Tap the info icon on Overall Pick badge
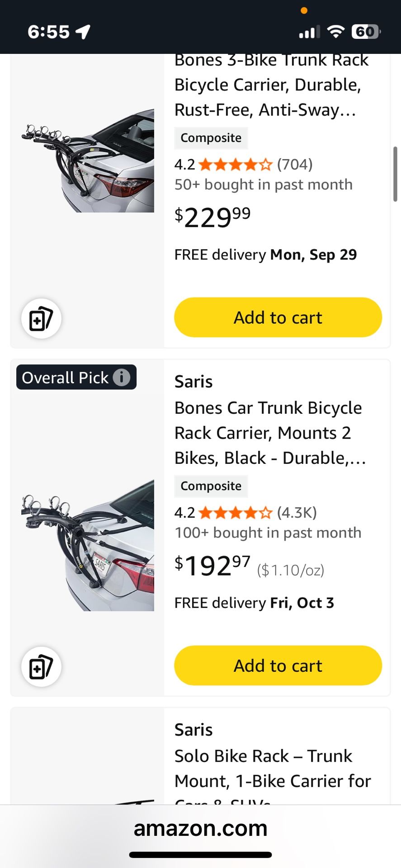This screenshot has width=401, height=868. [x=121, y=377]
